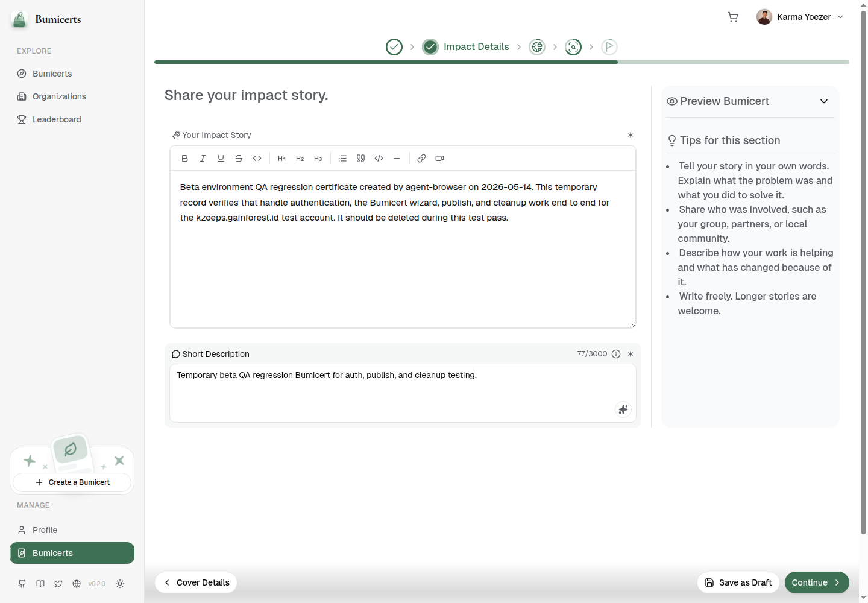The image size is (868, 603).
Task: Toggle italic formatting in the story editor
Action: pyautogui.click(x=203, y=159)
